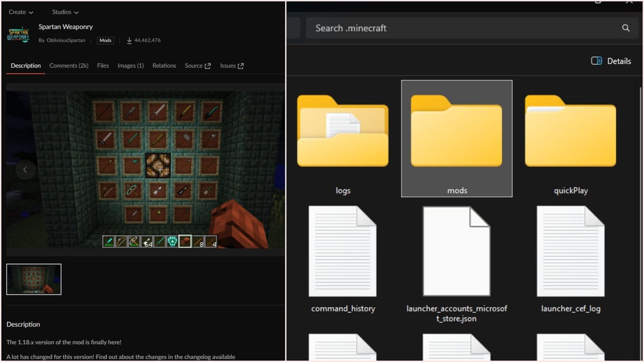644x362 pixels.
Task: Click the download count arrow icon
Action: [x=129, y=40]
